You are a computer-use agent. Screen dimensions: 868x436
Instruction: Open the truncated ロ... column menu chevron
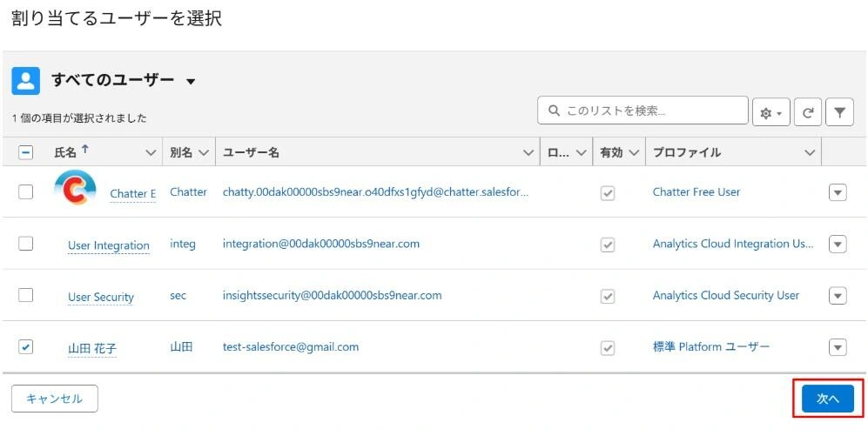[x=581, y=152]
